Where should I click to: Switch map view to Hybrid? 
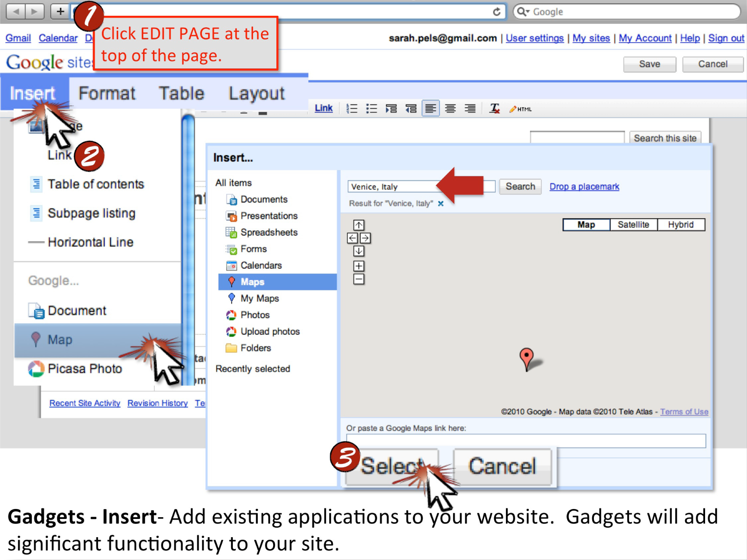point(681,224)
